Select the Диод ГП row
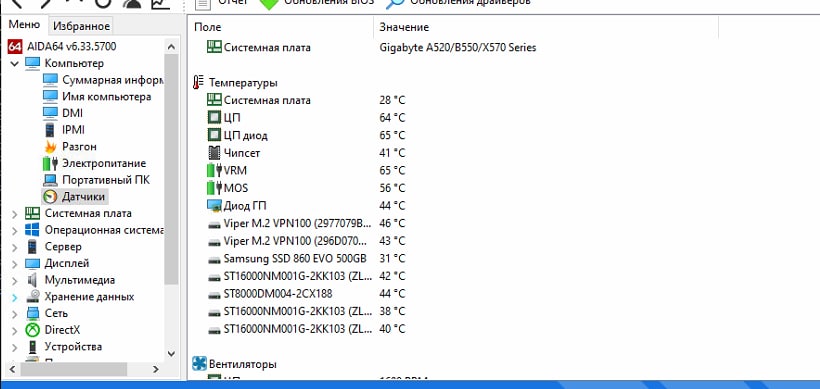 [x=306, y=205]
